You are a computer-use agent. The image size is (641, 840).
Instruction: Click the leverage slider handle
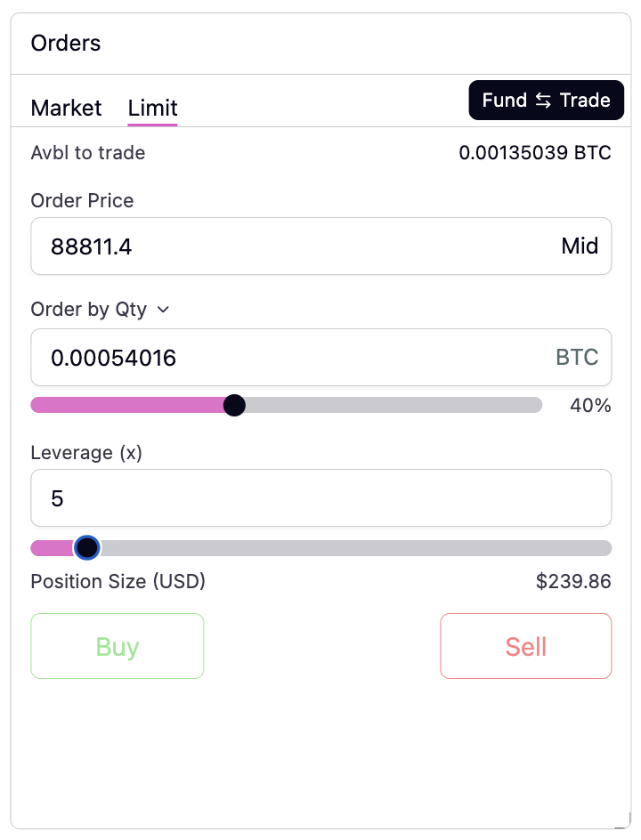(86, 548)
